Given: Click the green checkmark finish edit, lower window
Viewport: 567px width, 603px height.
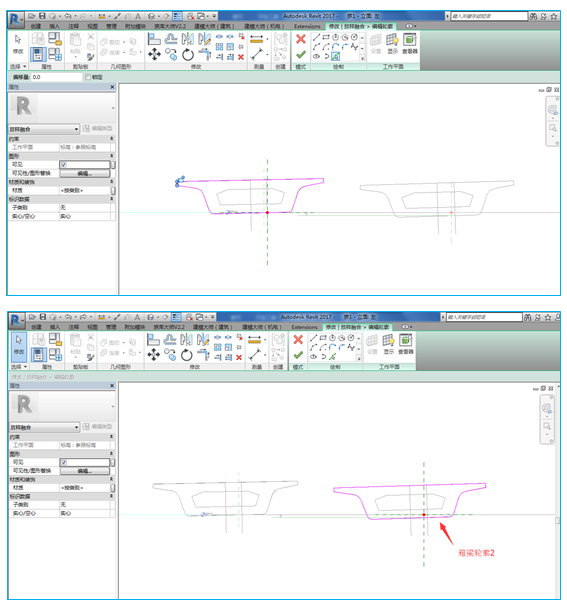Looking at the screenshot, I should (x=298, y=355).
